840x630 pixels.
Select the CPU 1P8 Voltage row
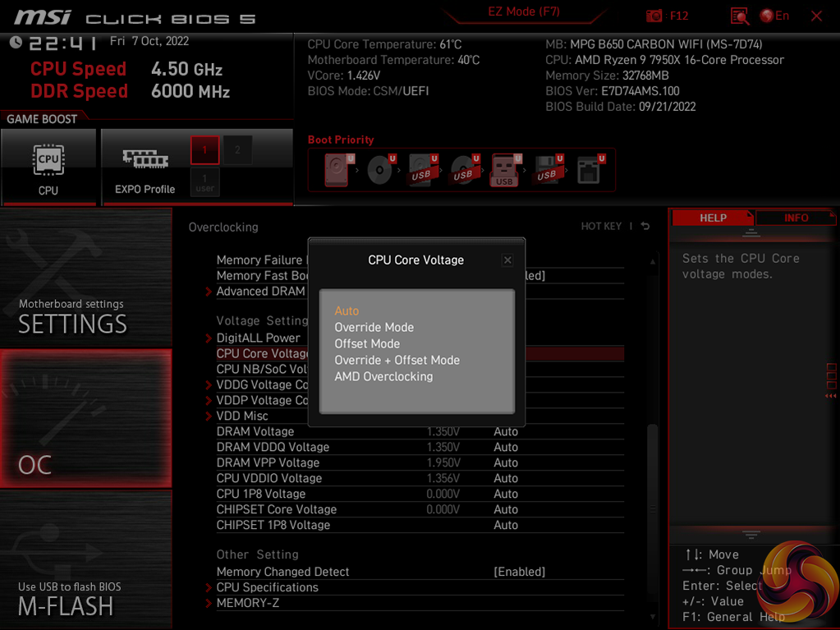coord(420,494)
